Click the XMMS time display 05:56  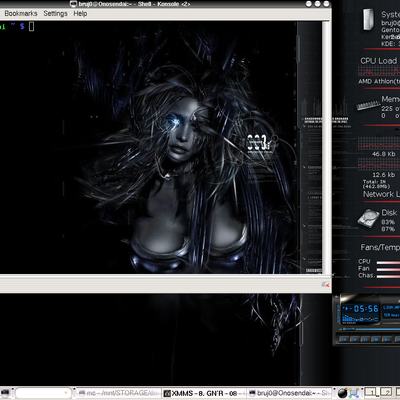[x=366, y=309]
